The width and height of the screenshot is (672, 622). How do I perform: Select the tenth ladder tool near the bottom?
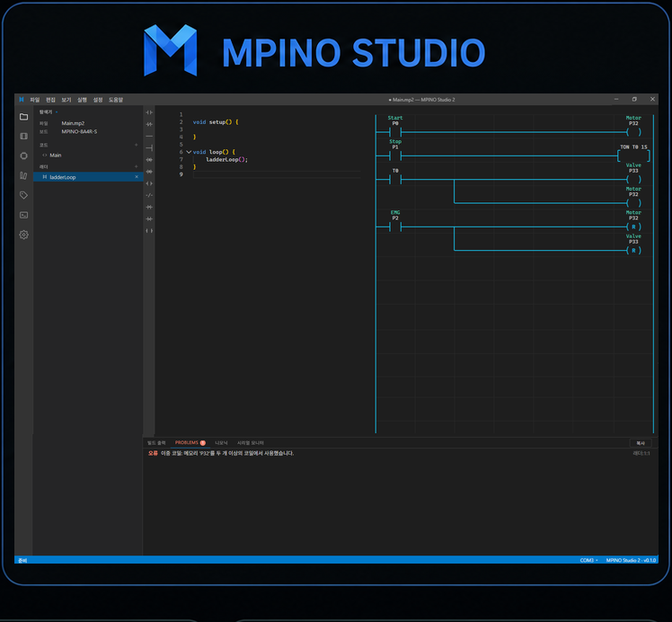coord(149,219)
